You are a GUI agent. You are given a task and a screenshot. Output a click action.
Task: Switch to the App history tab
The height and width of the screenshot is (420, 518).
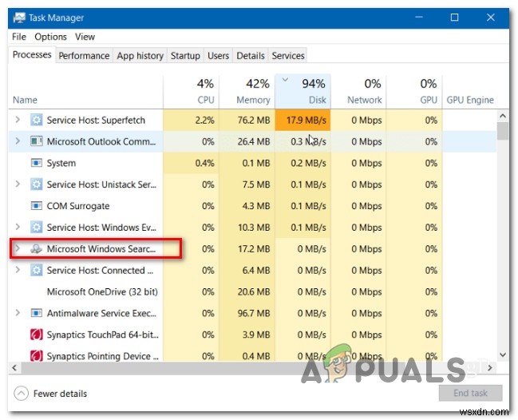point(140,56)
